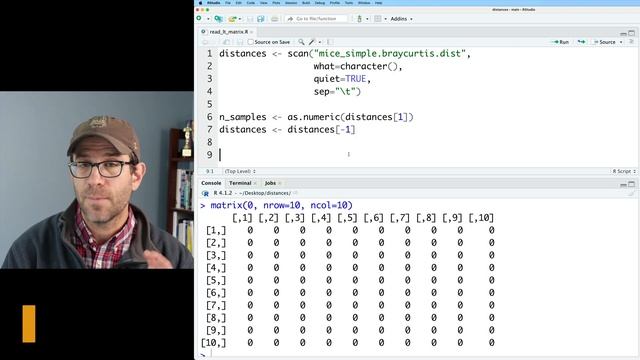Click the Run button
The height and width of the screenshot is (360, 640).
click(x=560, y=42)
